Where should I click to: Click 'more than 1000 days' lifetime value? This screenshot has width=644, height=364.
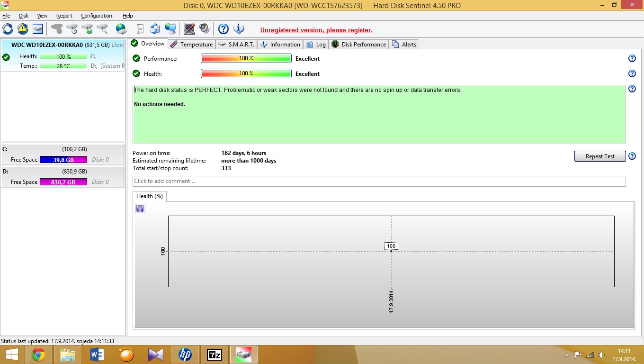[x=249, y=161]
